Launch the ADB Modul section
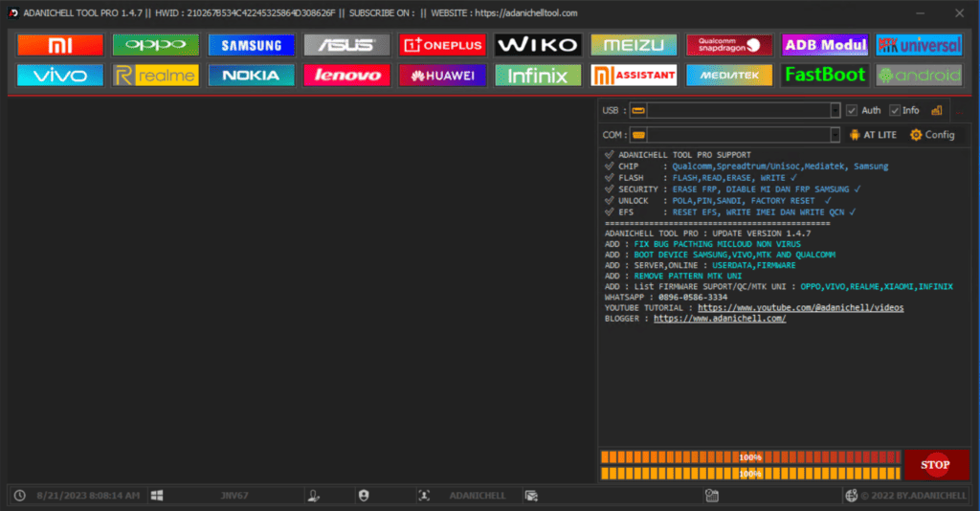The width and height of the screenshot is (980, 511). click(x=825, y=45)
